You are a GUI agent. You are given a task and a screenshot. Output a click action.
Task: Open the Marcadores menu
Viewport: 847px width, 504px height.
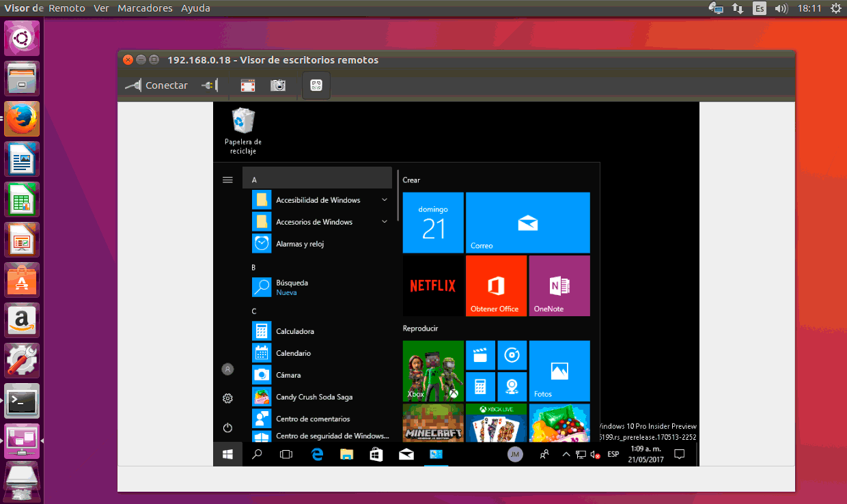(x=145, y=8)
